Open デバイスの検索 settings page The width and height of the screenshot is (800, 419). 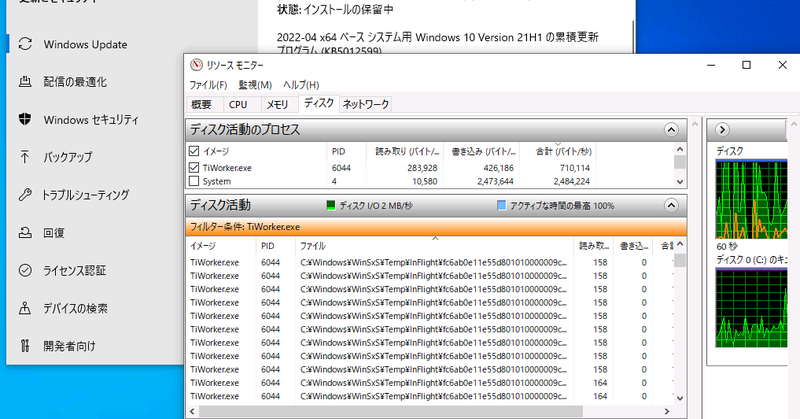click(76, 308)
